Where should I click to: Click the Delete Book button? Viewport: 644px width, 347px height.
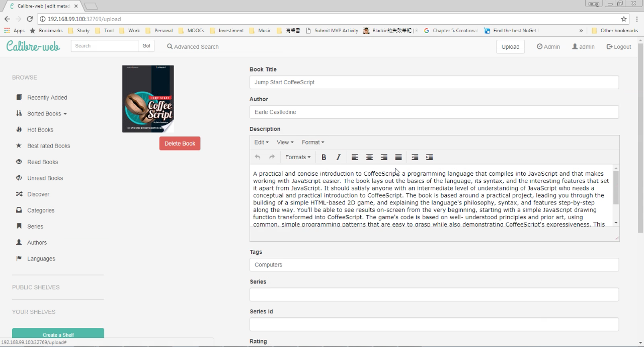[x=180, y=144]
